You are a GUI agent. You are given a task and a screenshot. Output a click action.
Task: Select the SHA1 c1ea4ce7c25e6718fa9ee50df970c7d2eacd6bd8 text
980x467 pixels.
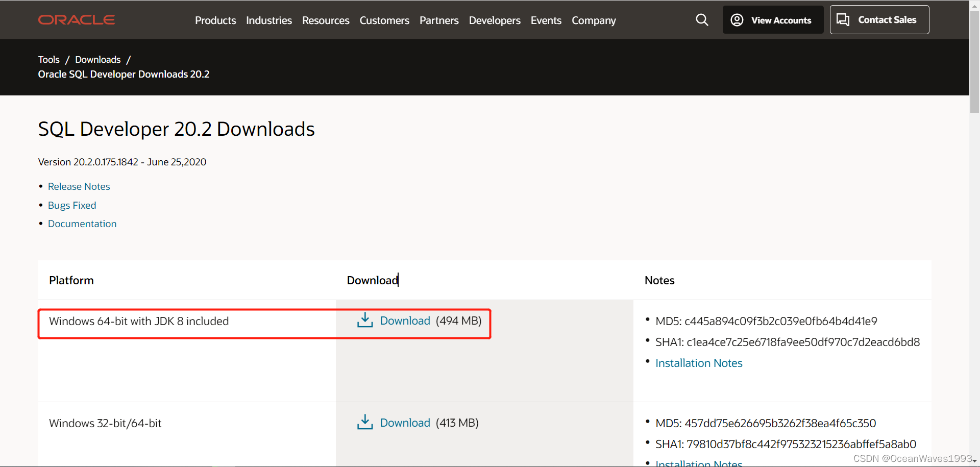[788, 342]
